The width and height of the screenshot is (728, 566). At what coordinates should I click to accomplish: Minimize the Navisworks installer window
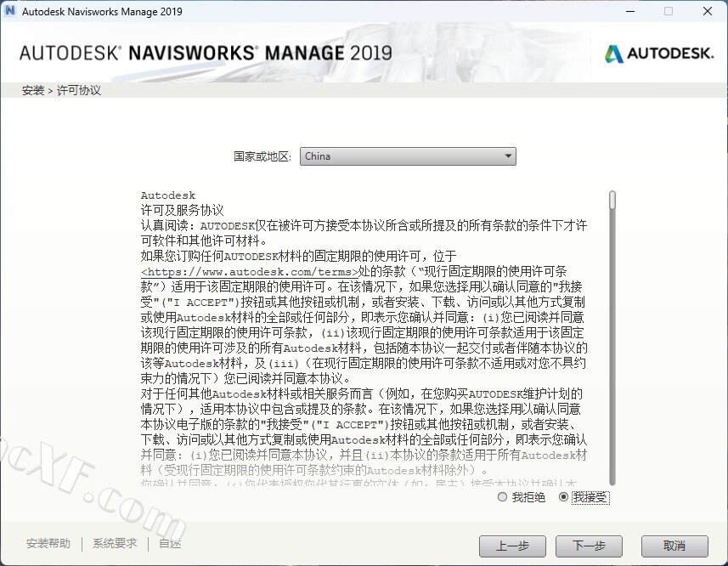click(629, 12)
